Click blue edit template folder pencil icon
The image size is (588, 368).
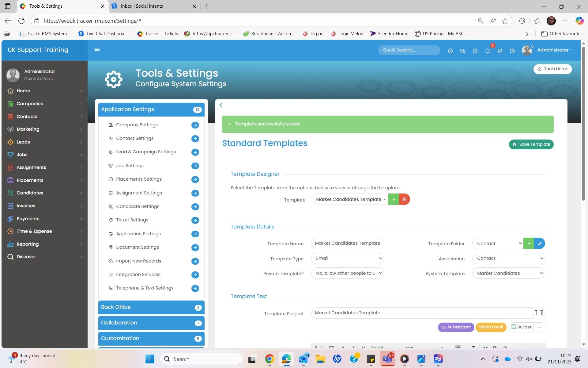pyautogui.click(x=540, y=243)
